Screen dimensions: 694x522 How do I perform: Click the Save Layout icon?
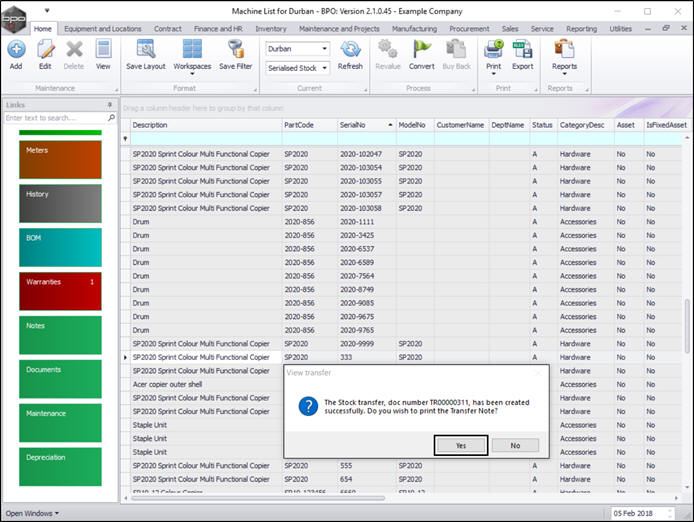coord(146,50)
